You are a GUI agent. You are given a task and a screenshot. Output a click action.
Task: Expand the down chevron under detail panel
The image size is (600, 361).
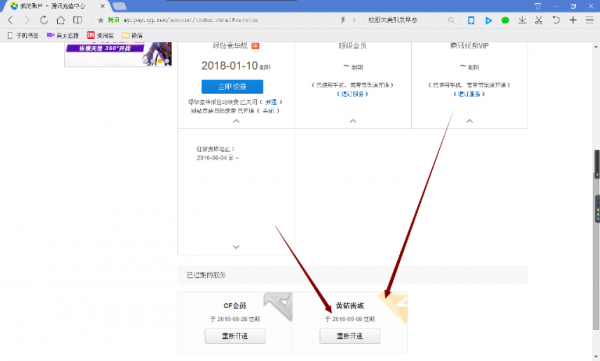(236, 247)
